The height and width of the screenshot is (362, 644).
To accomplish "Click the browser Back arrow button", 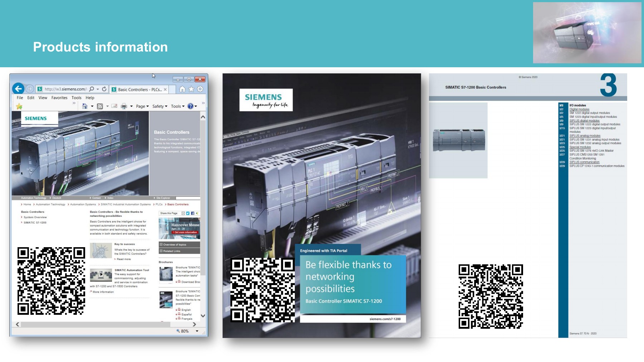I will [x=18, y=88].
